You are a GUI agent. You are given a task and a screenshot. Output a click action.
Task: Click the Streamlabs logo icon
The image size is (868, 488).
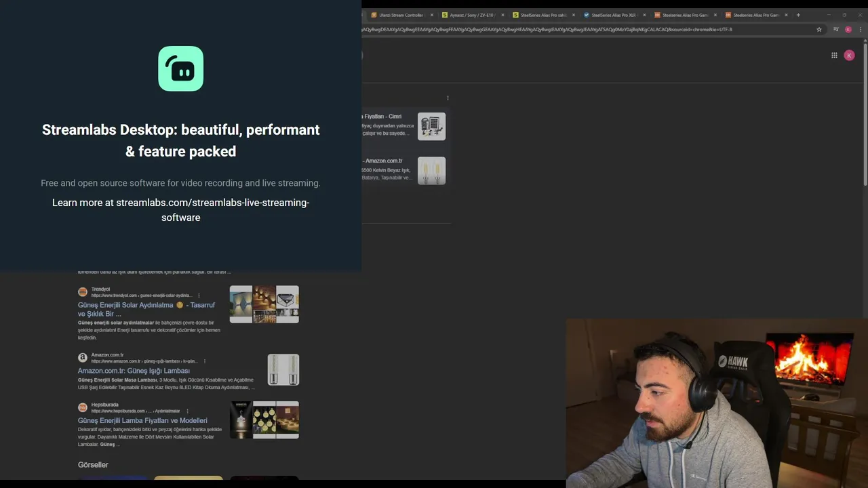pos(180,68)
